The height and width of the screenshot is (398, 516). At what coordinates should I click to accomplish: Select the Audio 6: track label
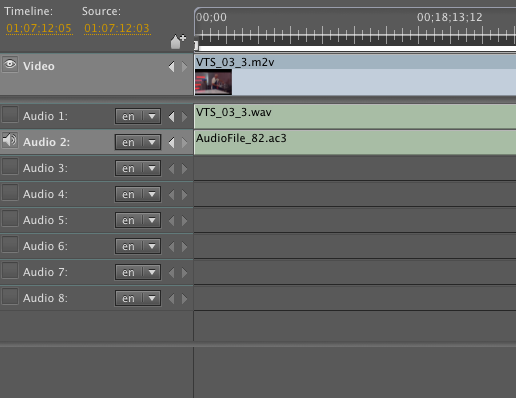point(45,246)
